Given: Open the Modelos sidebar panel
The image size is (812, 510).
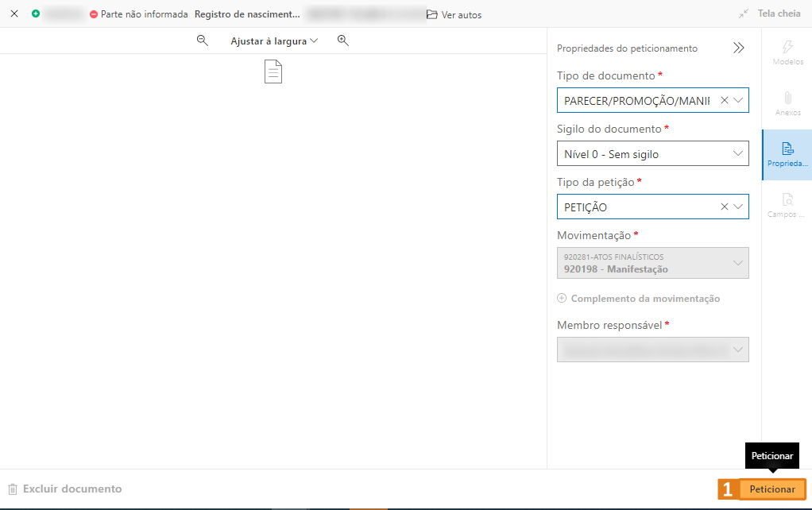Looking at the screenshot, I should [x=787, y=53].
